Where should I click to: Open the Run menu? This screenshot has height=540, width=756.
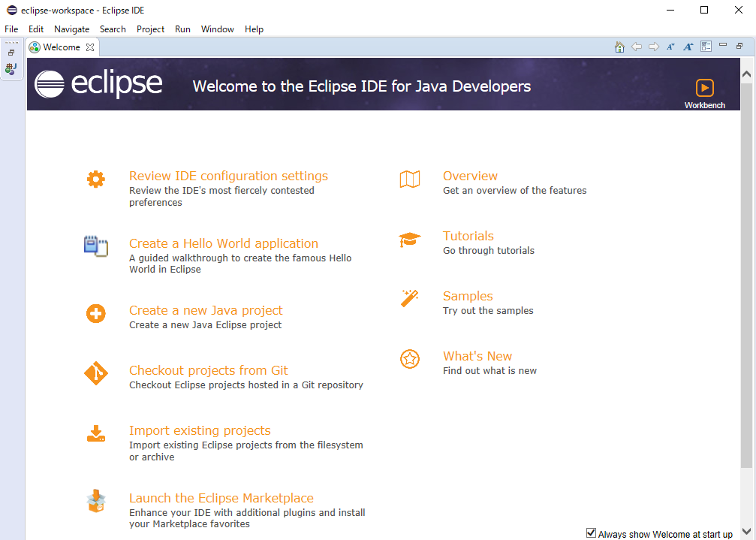182,29
